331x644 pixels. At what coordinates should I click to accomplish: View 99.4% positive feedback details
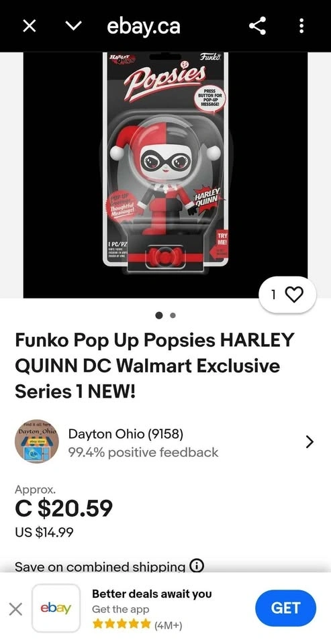143,452
